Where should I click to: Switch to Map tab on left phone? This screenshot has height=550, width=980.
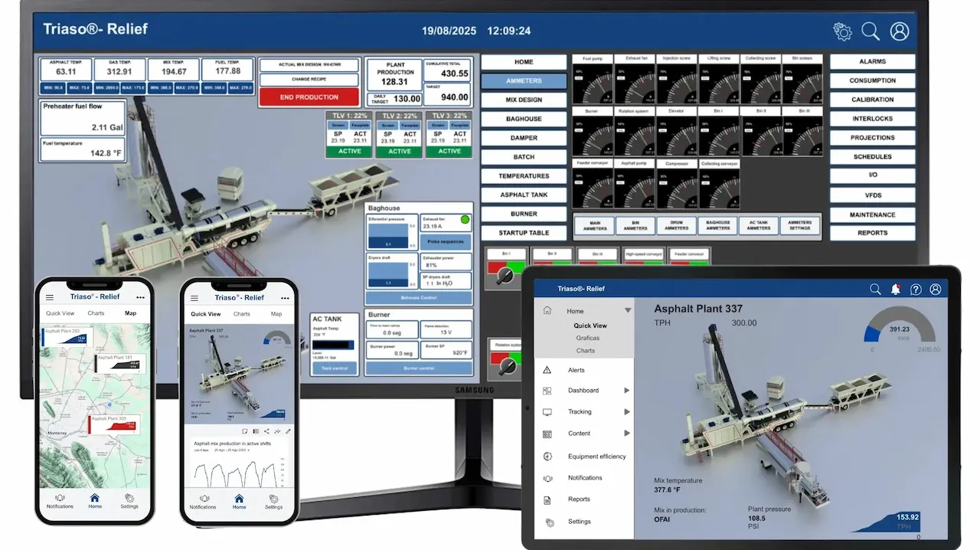tap(130, 313)
